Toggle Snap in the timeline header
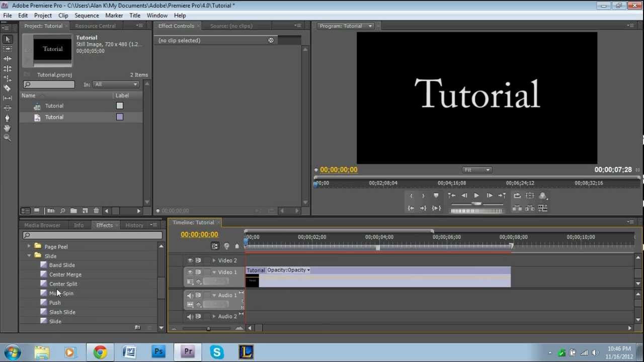The height and width of the screenshot is (362, 644). pos(215,246)
